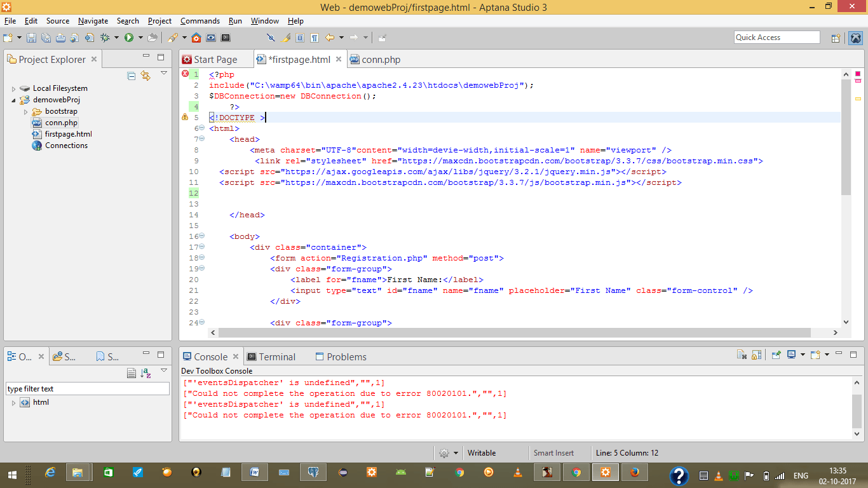
Task: Toggle Scroll Lock in the Console toolbar
Action: 756,355
